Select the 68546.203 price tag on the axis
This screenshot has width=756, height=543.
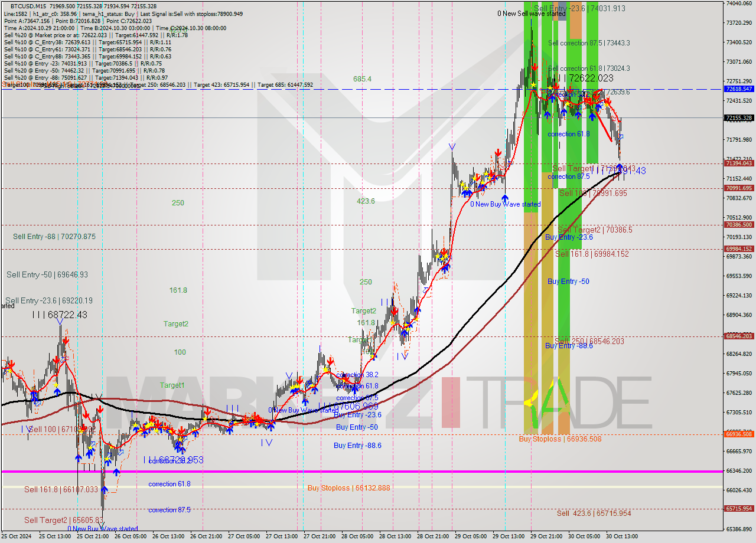pos(738,336)
